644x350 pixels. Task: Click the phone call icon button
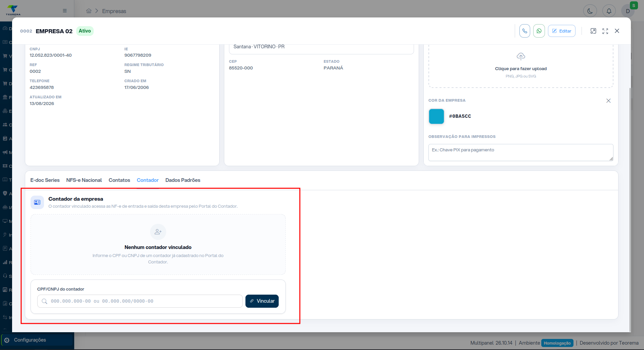click(x=524, y=31)
